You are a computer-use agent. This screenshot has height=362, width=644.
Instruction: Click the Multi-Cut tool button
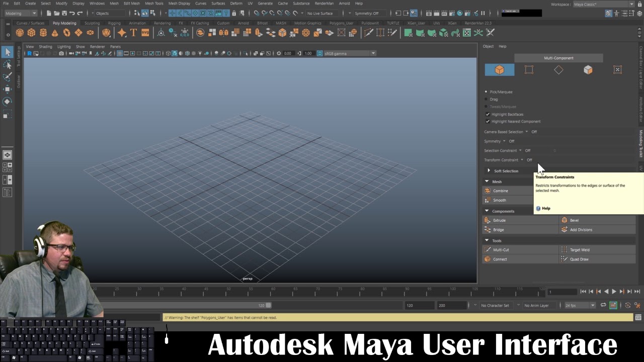tap(521, 250)
